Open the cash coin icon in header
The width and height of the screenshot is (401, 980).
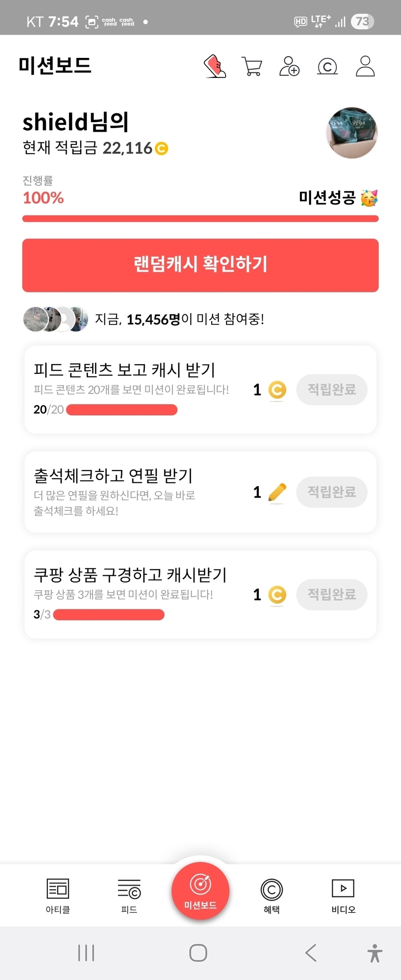[327, 66]
